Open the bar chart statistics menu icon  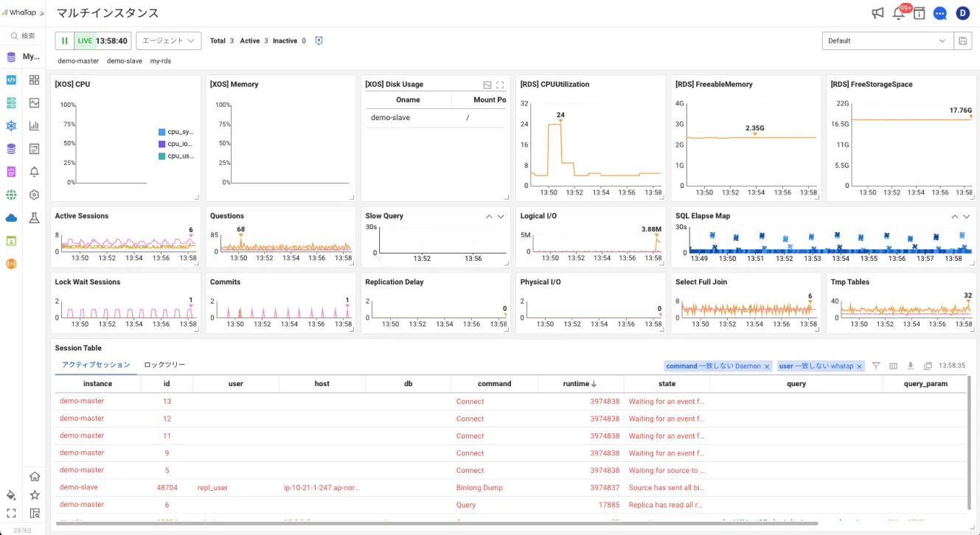34,126
